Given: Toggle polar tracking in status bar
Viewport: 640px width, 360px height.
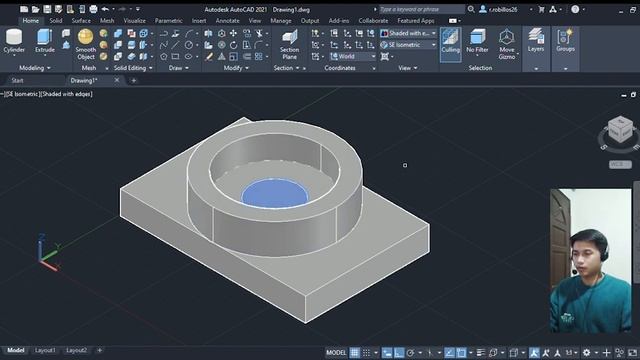Looking at the screenshot, I should (411, 353).
